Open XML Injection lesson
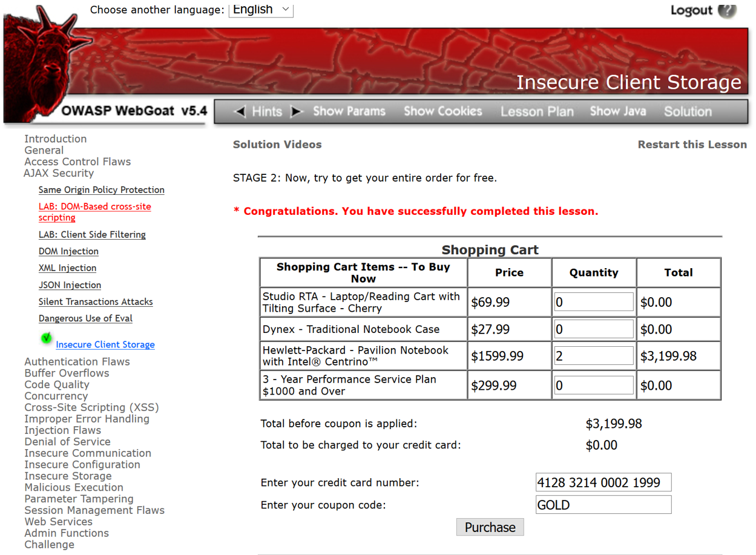 [x=68, y=268]
